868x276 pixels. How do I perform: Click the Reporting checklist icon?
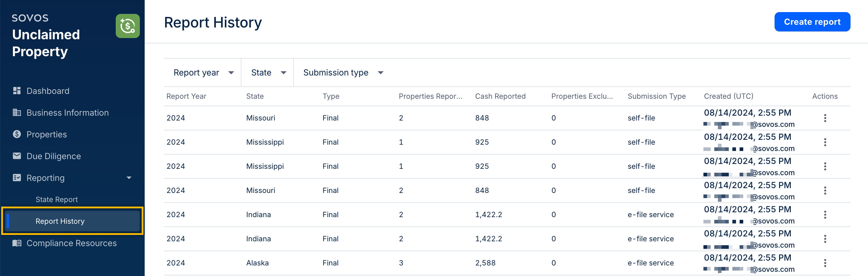[x=17, y=178]
